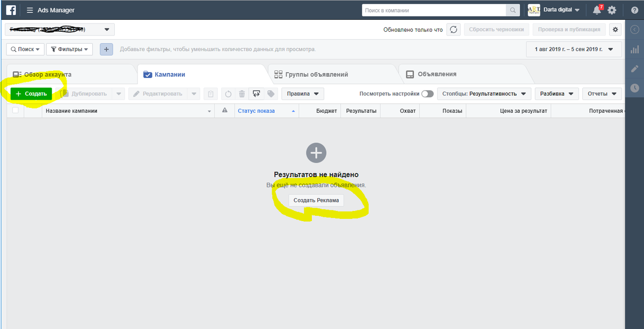Open the clock history panel in the right sidebar
644x329 pixels.
[635, 87]
